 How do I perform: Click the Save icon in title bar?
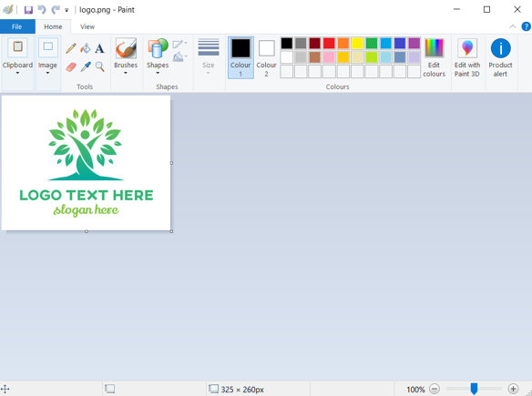tap(28, 10)
